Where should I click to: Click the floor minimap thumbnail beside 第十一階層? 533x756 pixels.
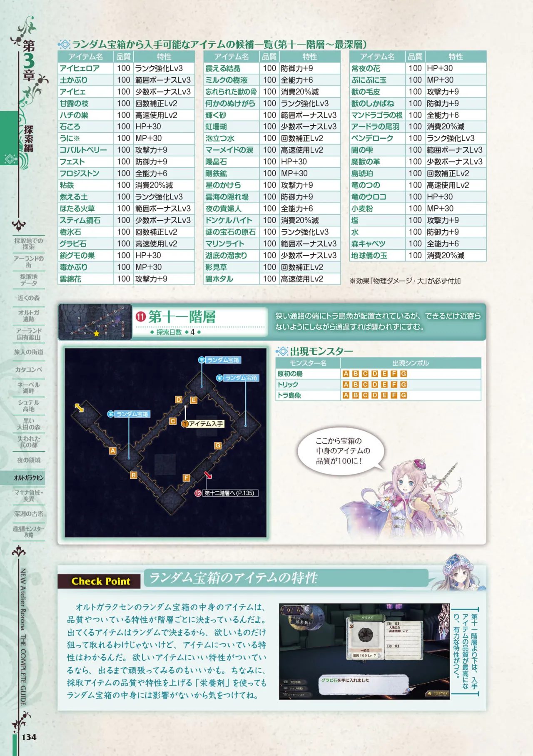point(95,322)
